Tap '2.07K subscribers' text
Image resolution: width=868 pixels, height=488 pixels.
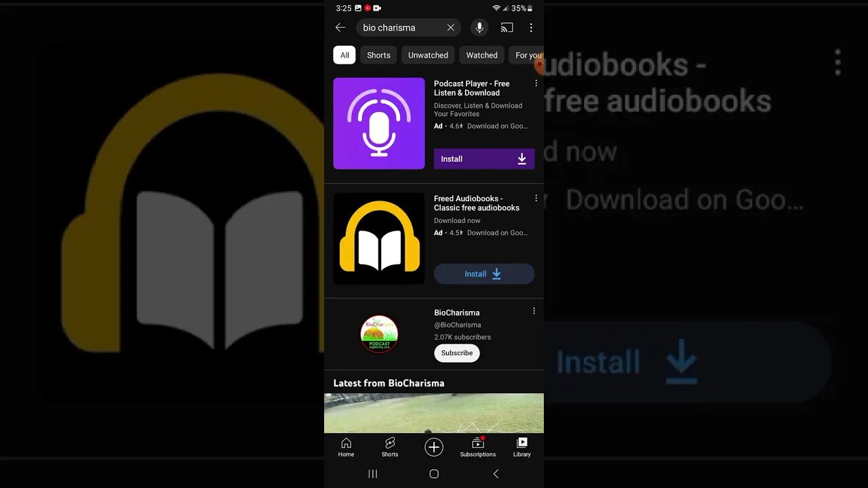click(462, 337)
